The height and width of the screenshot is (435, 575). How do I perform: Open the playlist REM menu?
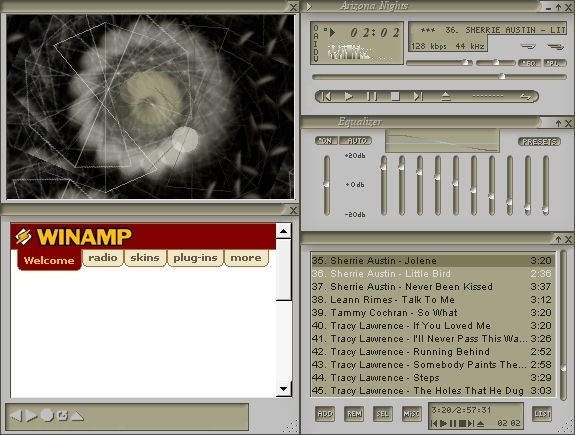pos(354,414)
